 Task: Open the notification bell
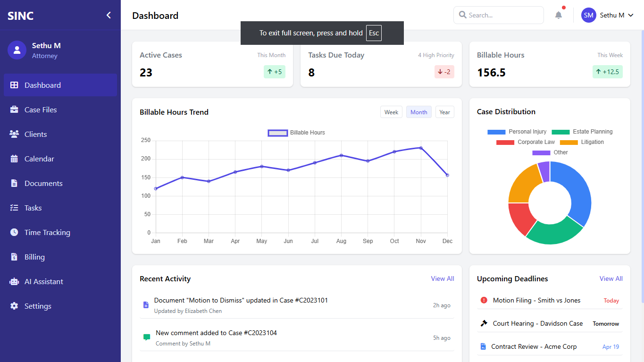[558, 15]
